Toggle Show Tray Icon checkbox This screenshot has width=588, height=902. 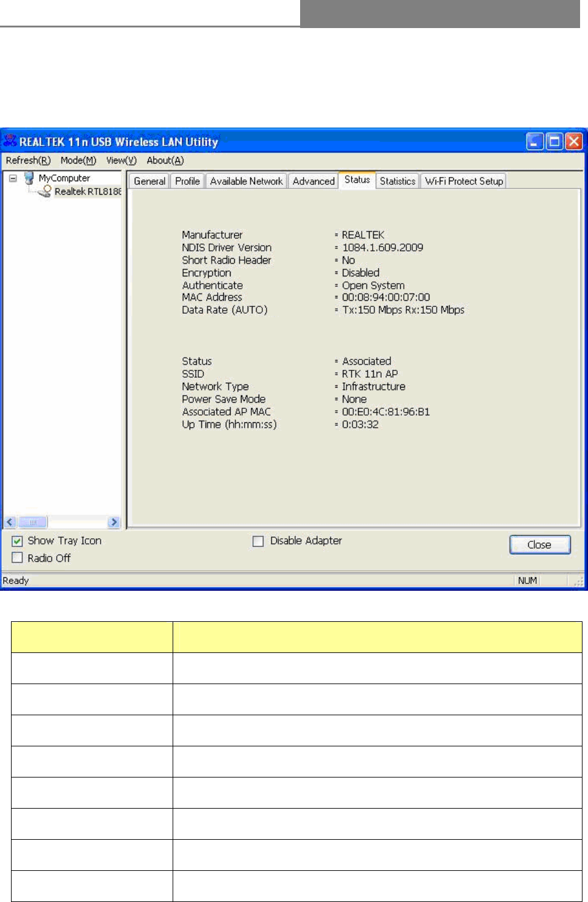[17, 541]
